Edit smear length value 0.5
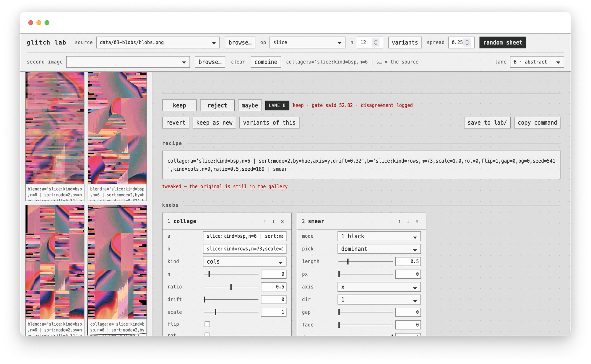This screenshot has height=364, width=591. point(408,262)
